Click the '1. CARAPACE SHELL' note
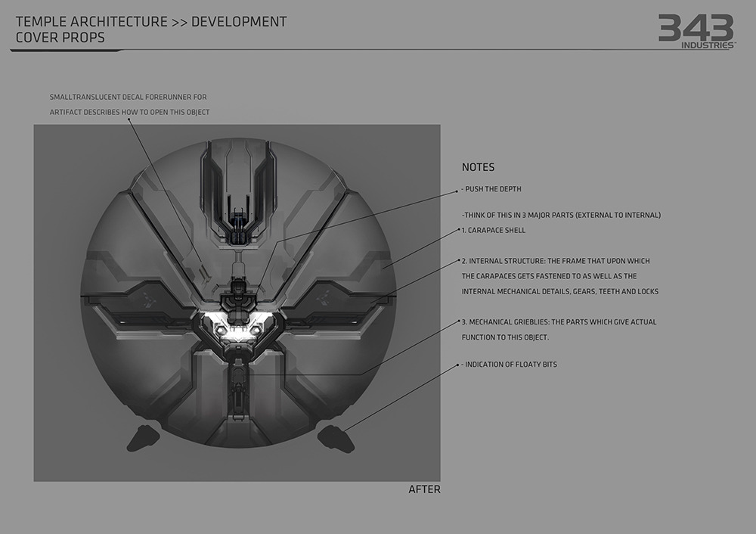The image size is (756, 534). click(x=493, y=230)
